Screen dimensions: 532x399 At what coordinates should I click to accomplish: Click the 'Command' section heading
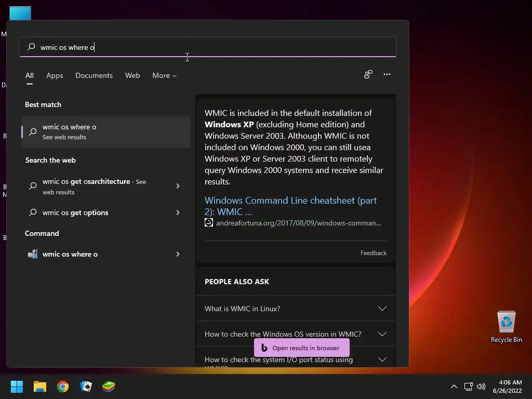[42, 233]
